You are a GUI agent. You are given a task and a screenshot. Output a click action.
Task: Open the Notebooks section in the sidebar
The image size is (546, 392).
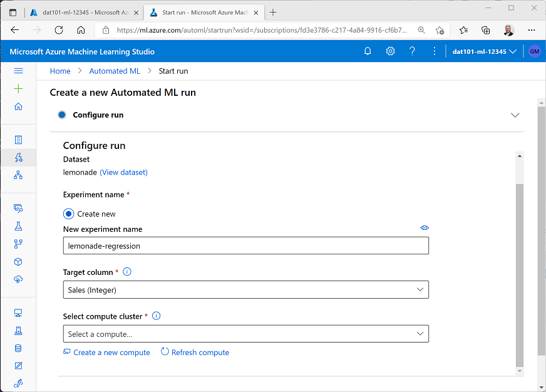pos(18,139)
